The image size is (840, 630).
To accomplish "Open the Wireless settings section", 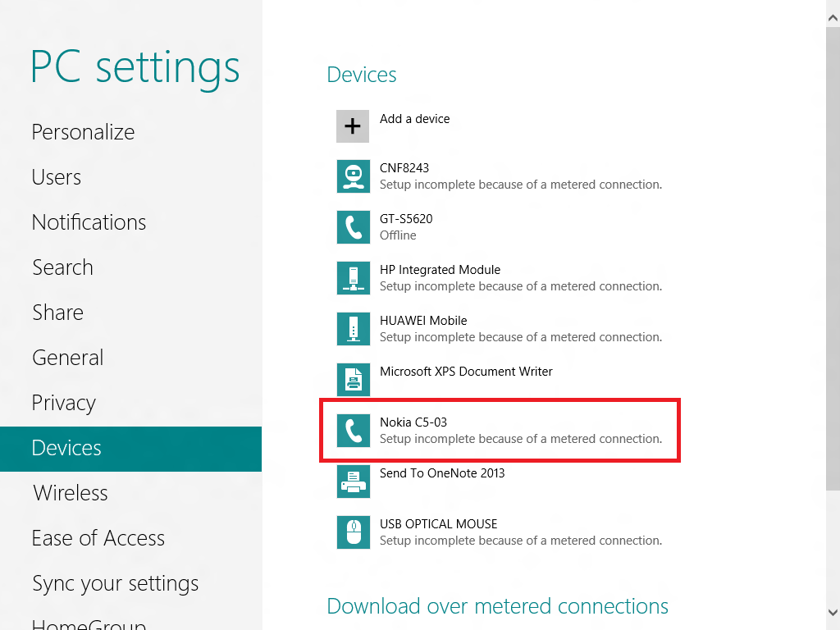I will tap(70, 493).
